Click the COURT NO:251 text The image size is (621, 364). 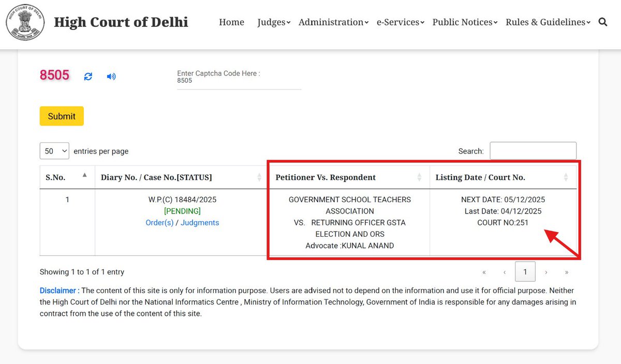(x=503, y=223)
